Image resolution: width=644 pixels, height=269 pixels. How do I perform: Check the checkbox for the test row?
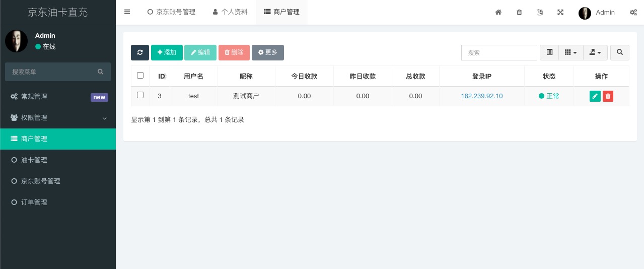point(140,95)
